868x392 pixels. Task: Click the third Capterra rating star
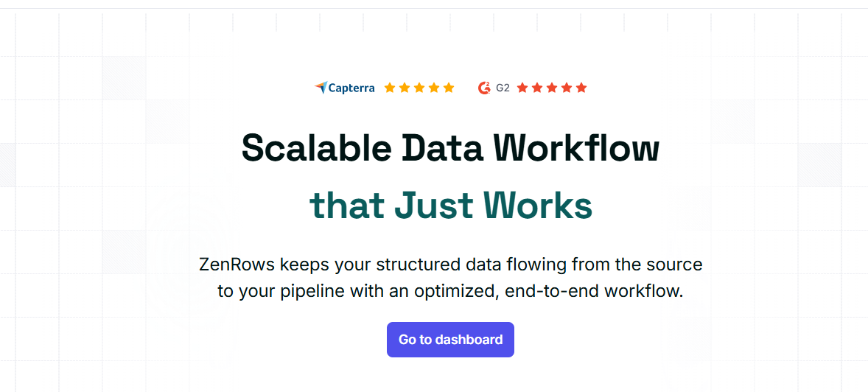click(x=419, y=88)
